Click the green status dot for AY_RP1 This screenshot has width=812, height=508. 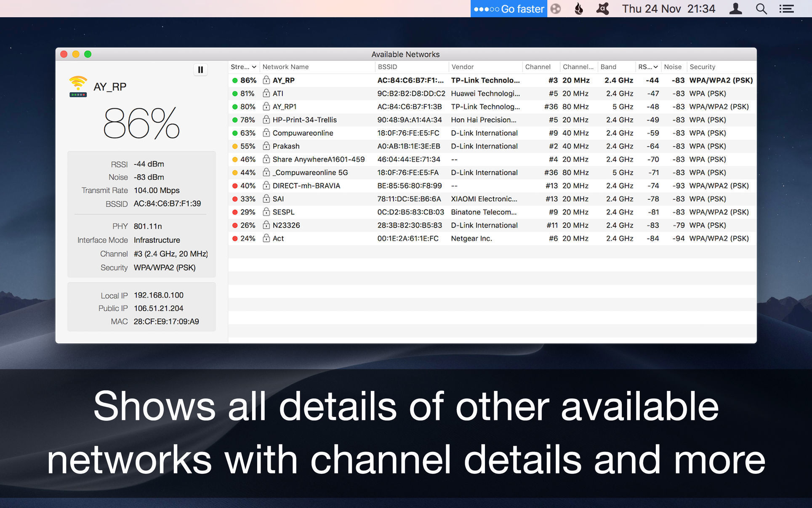click(235, 107)
